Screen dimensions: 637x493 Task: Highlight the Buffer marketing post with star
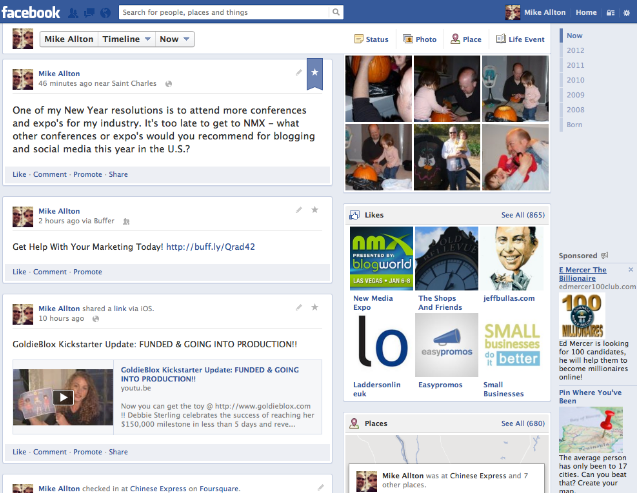click(314, 210)
